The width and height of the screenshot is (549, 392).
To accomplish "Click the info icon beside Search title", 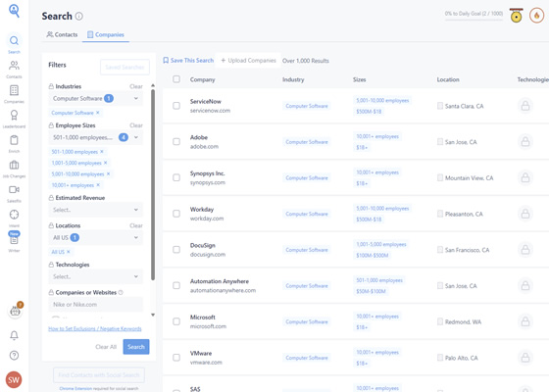I will pyautogui.click(x=79, y=16).
